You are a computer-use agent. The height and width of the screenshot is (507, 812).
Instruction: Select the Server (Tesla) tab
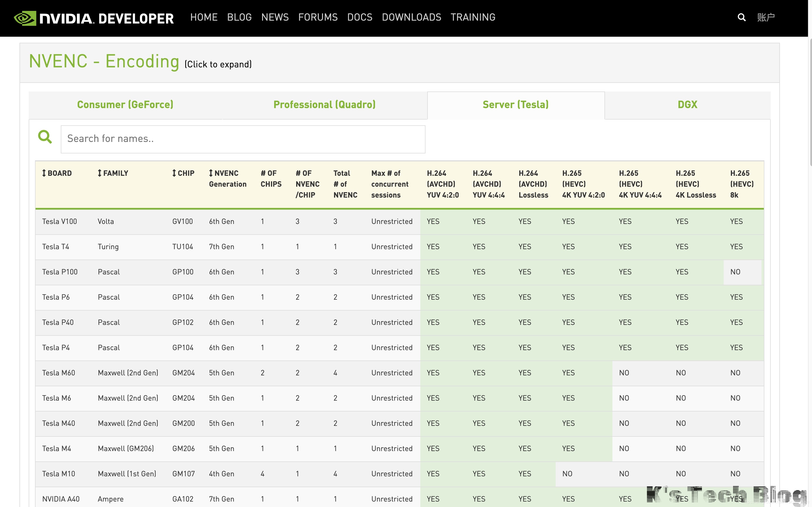[515, 105]
